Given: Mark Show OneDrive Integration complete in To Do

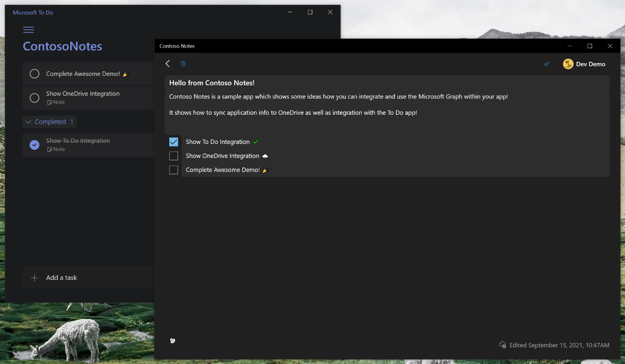Looking at the screenshot, I should tap(35, 98).
